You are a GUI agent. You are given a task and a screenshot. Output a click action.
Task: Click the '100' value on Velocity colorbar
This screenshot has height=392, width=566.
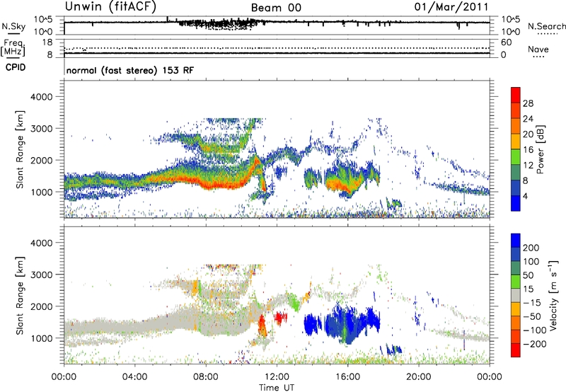click(531, 262)
